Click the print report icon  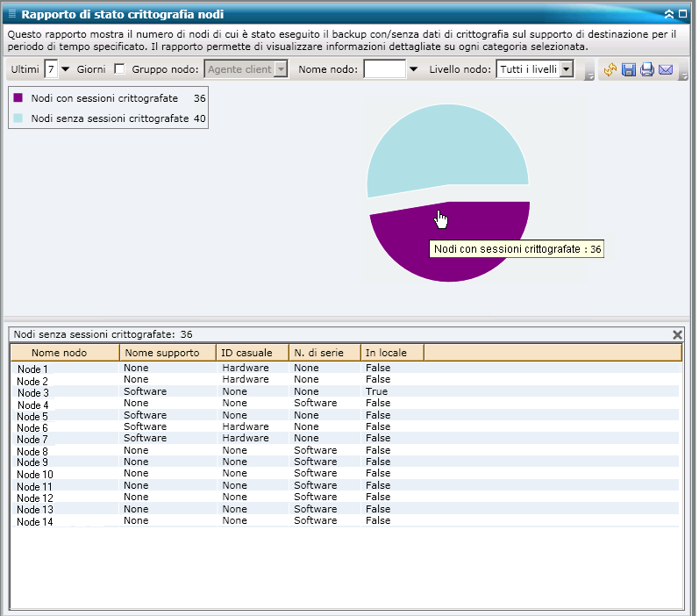pos(647,69)
